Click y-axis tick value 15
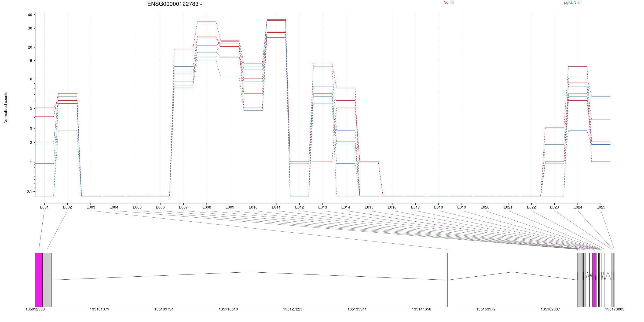The image size is (644, 322). point(30,61)
